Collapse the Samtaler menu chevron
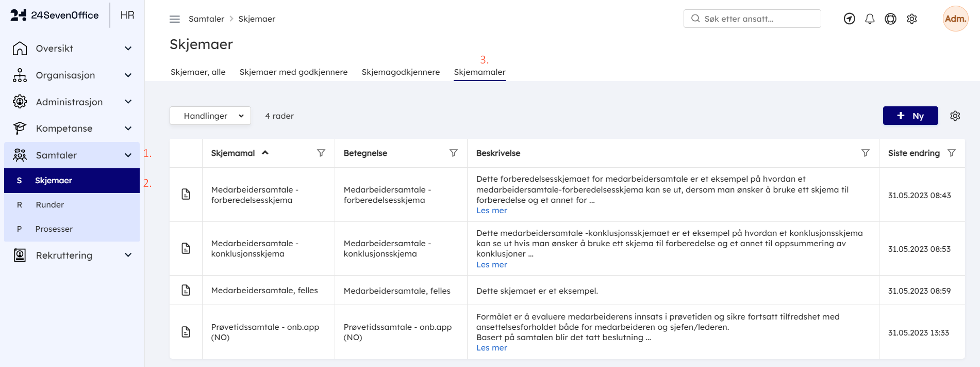Viewport: 980px width, 367px height. [128, 155]
